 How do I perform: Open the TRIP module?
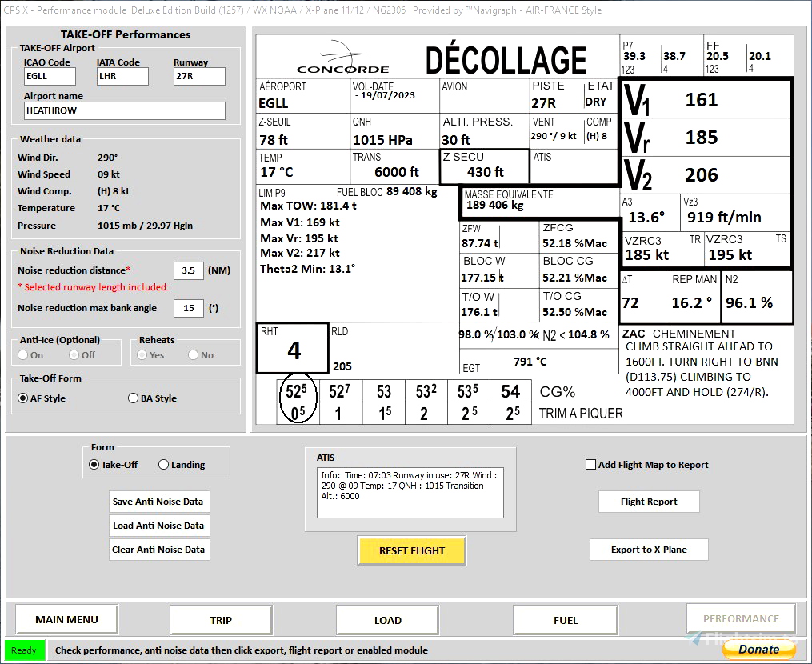[x=221, y=620]
